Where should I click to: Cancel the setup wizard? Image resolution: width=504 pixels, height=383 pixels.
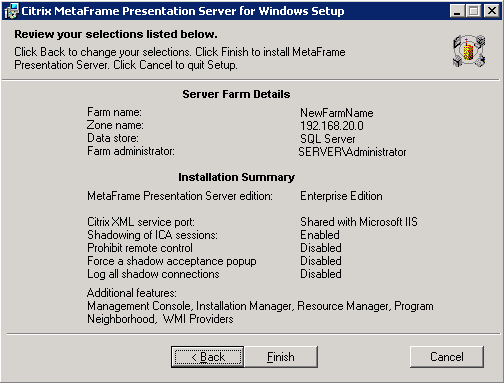point(447,357)
